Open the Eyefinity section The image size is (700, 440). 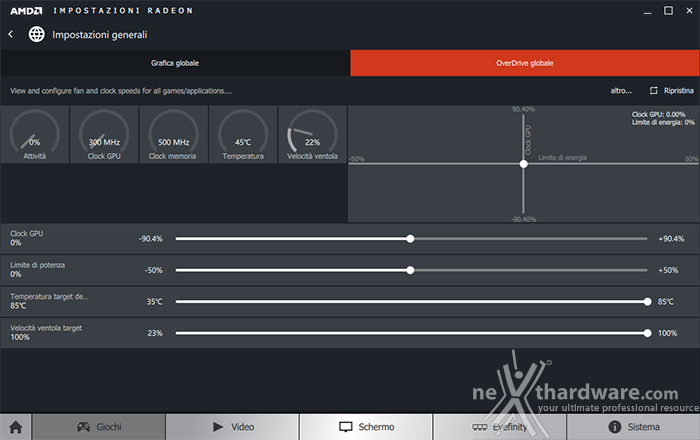500,427
